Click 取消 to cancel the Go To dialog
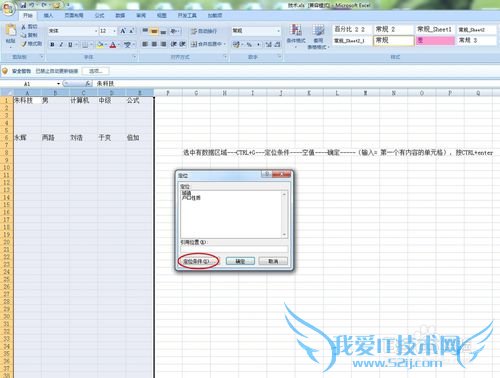This screenshot has height=378, width=500. coord(273,261)
